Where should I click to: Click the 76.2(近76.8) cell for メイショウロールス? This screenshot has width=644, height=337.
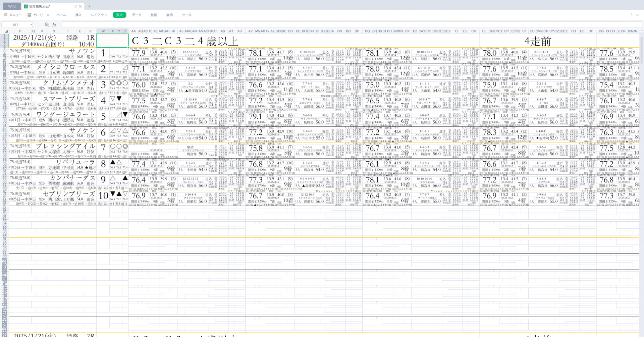tap(20, 67)
